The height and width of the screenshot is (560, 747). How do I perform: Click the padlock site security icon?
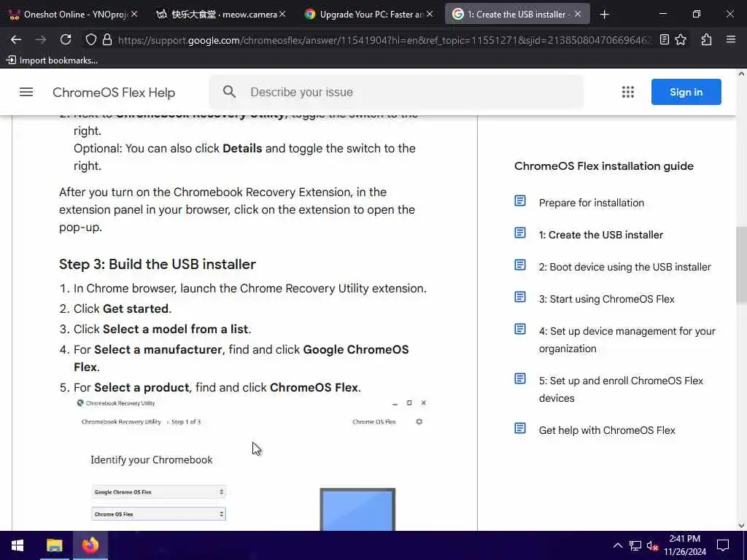point(107,40)
